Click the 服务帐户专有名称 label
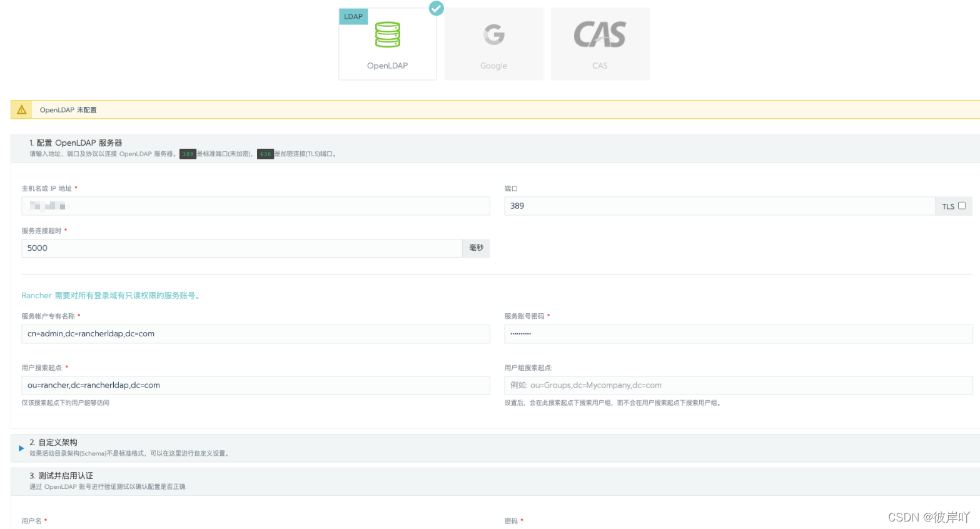The width and height of the screenshot is (980, 529). [x=48, y=316]
